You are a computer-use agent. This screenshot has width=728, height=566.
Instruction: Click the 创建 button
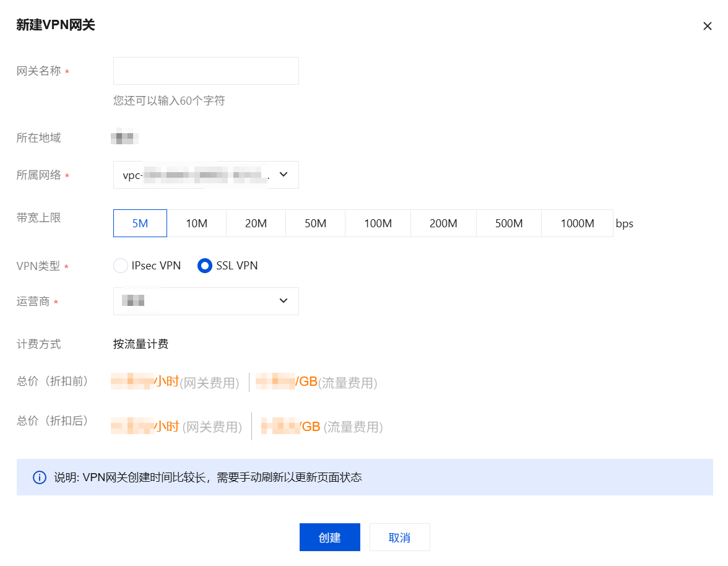click(x=329, y=538)
